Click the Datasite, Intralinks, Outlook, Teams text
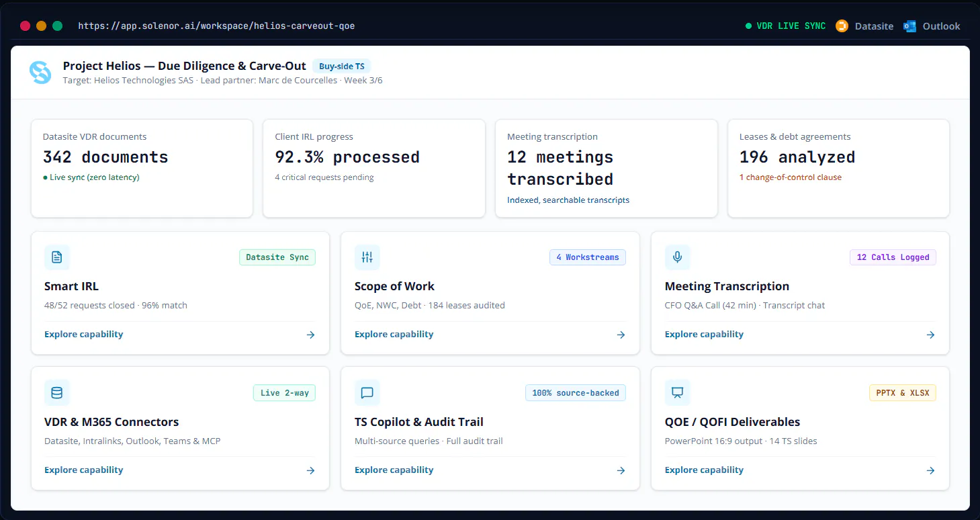980x520 pixels. [132, 441]
